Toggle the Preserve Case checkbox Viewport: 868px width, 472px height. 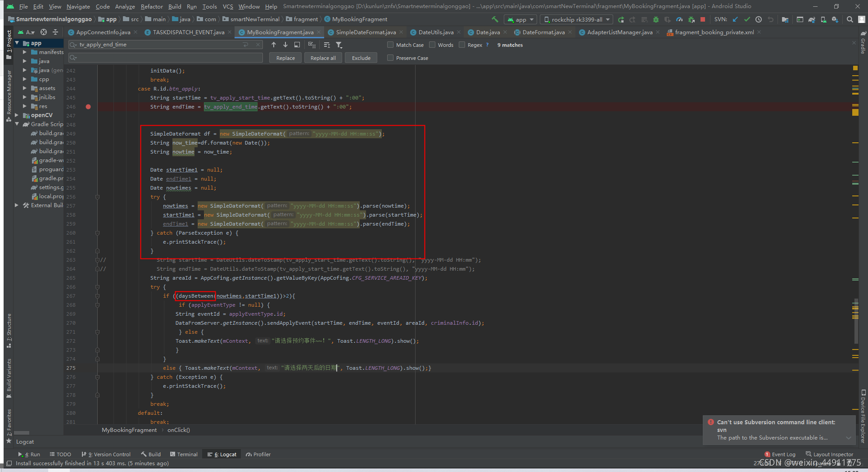(x=390, y=58)
